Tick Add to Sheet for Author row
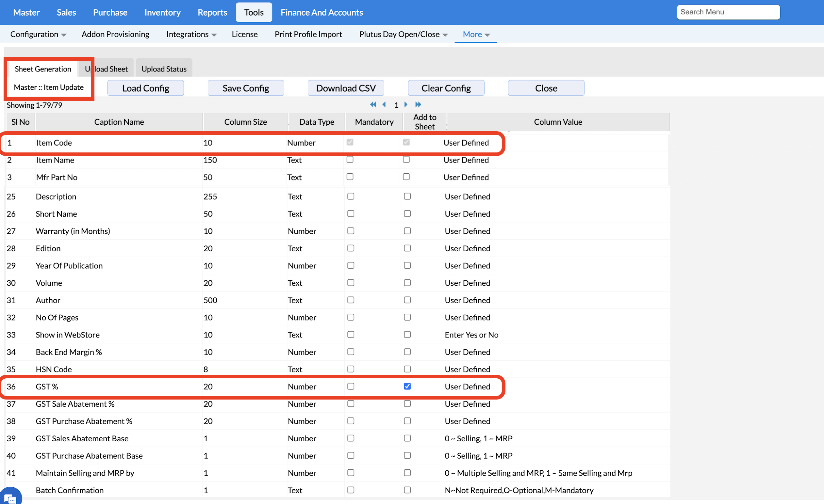The image size is (824, 504). tap(407, 300)
